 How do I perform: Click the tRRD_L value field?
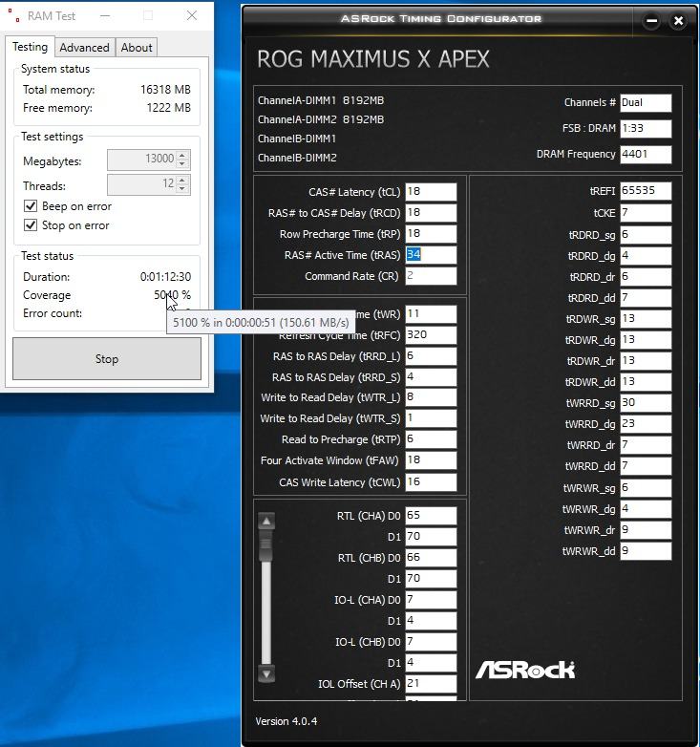click(x=431, y=356)
